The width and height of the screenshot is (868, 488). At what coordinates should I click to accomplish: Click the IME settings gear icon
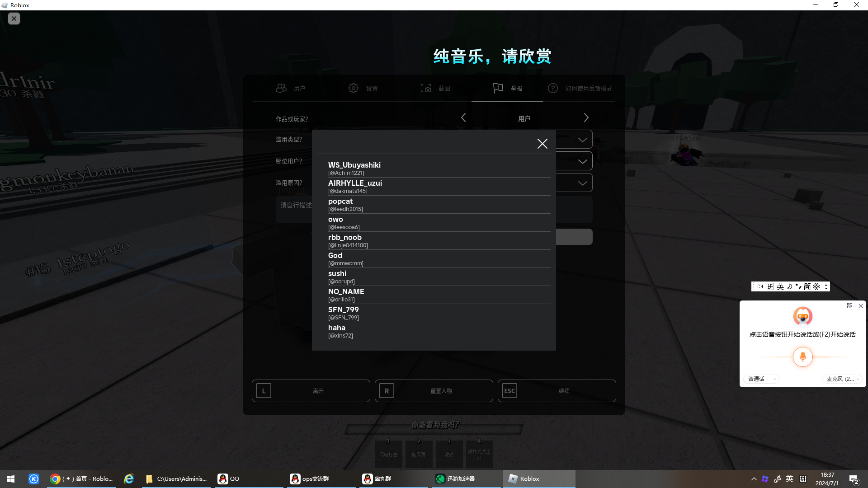pos(816,286)
